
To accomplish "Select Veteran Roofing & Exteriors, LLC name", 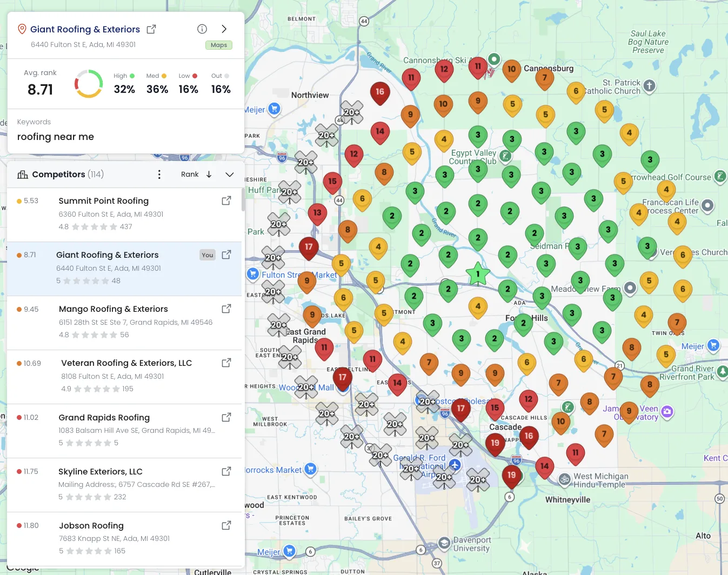I will coord(126,363).
